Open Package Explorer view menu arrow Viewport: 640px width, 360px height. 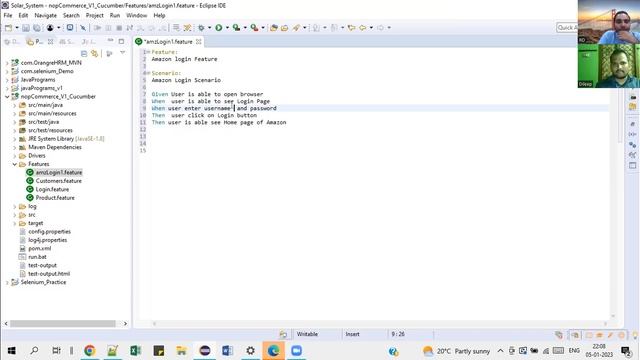(122, 53)
